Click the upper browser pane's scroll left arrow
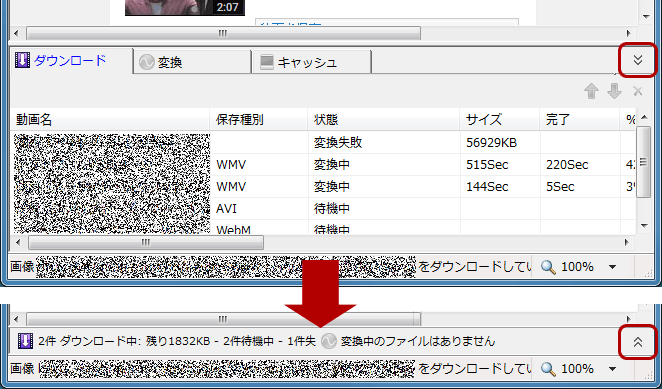Viewport: 662px width, 389px height. tap(17, 33)
